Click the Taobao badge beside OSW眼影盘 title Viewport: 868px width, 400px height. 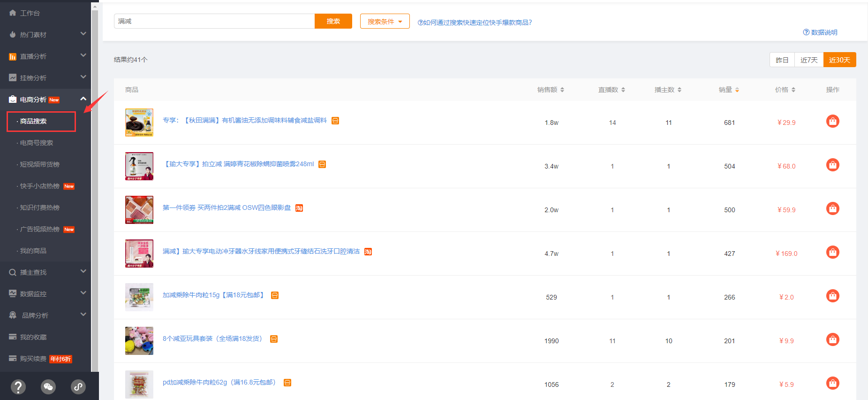299,208
